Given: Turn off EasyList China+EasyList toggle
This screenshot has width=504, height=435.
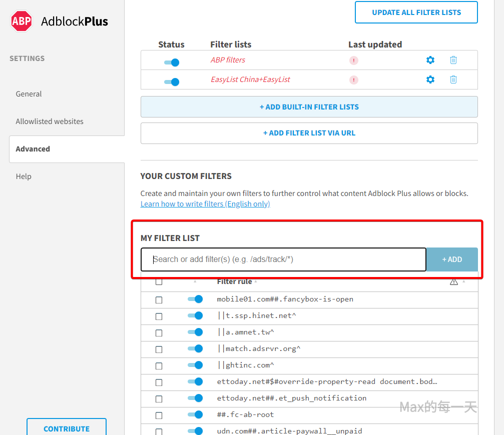Looking at the screenshot, I should 172,82.
